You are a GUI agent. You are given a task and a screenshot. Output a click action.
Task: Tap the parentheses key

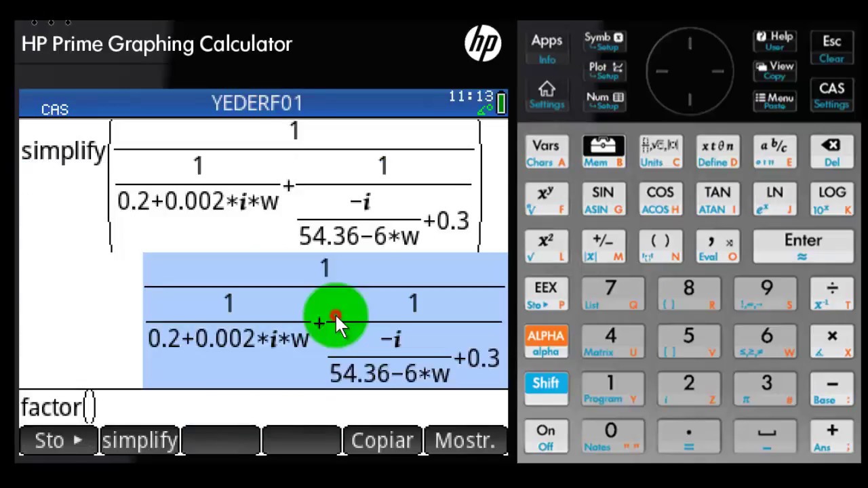coord(660,247)
